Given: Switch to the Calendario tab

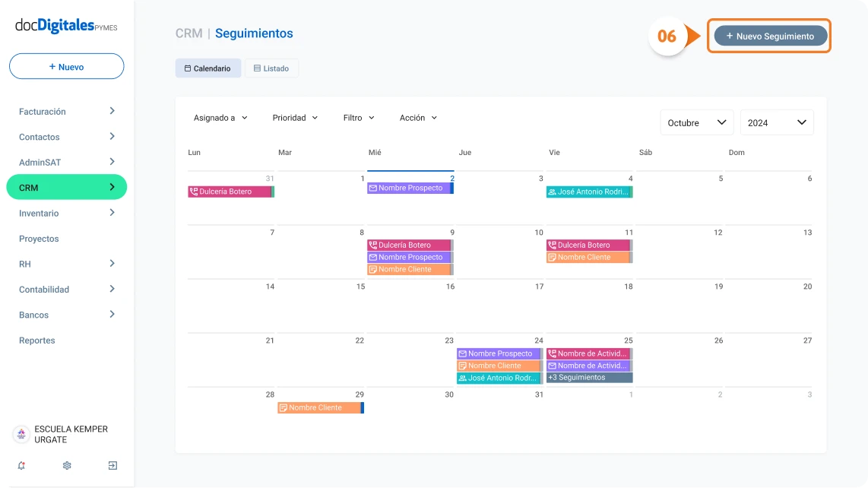Looking at the screenshot, I should pyautogui.click(x=208, y=68).
